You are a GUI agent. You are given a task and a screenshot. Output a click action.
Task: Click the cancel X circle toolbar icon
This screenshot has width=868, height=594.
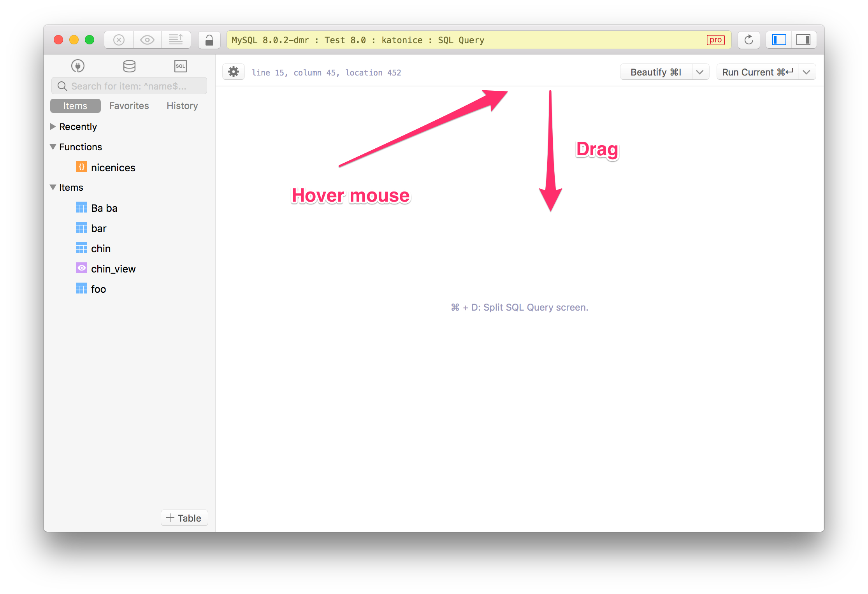[x=119, y=40]
